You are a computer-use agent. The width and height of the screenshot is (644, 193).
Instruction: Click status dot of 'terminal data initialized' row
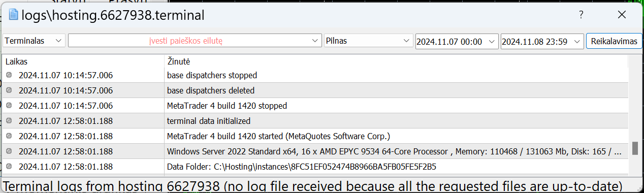(x=9, y=121)
